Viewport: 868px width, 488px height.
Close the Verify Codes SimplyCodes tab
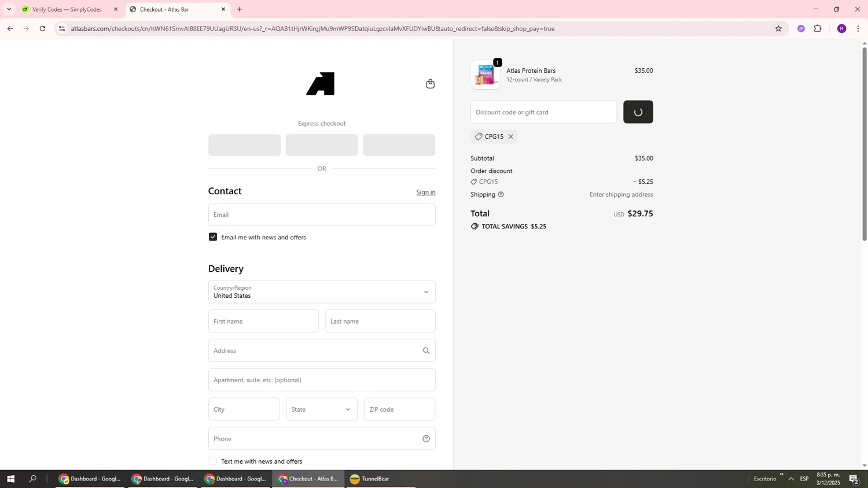(x=116, y=9)
